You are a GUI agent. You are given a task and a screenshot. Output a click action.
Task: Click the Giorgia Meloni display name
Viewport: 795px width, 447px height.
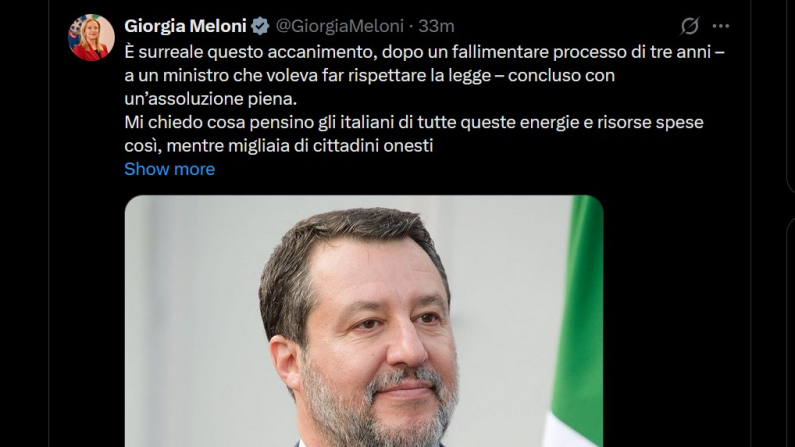click(185, 26)
